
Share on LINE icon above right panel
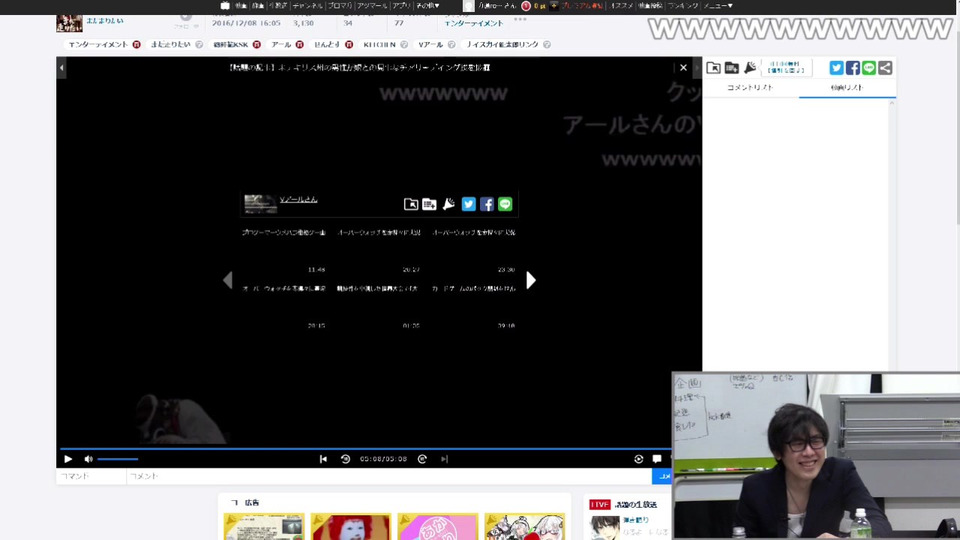869,67
